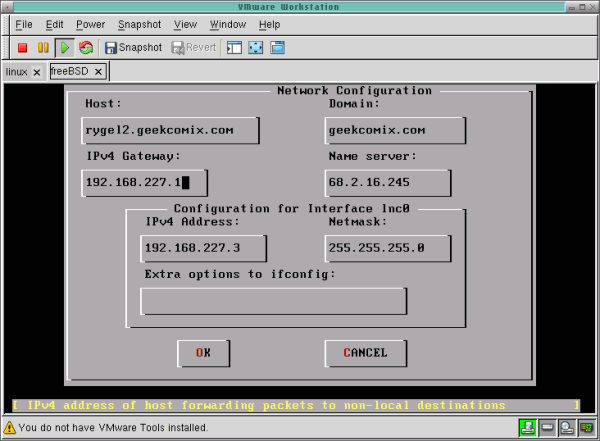600x441 pixels.
Task: Click the VMware Workstation title bar
Action: point(289,7)
